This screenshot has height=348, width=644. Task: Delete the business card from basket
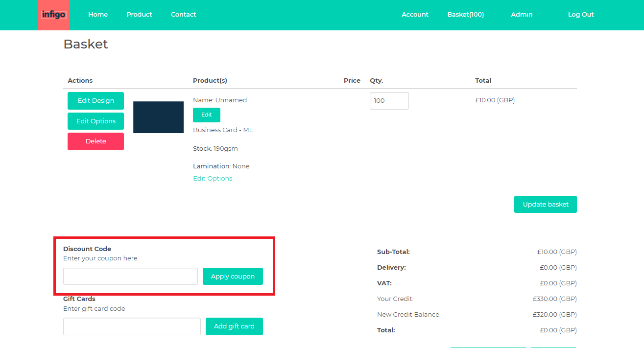tap(95, 141)
